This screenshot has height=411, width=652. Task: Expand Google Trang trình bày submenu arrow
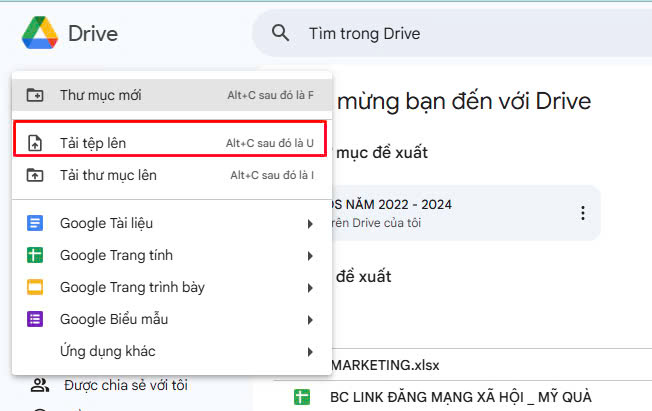pyautogui.click(x=310, y=288)
